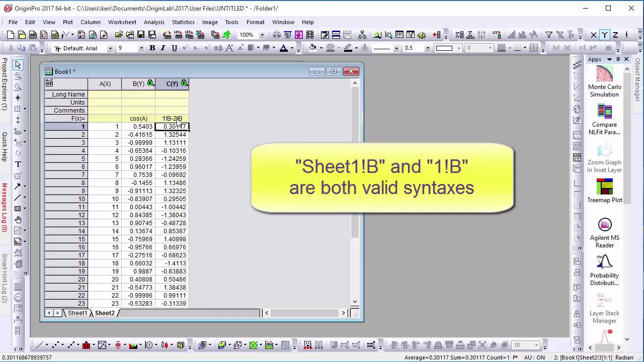Print using the printer icon
644x362 pixels.
click(277, 35)
